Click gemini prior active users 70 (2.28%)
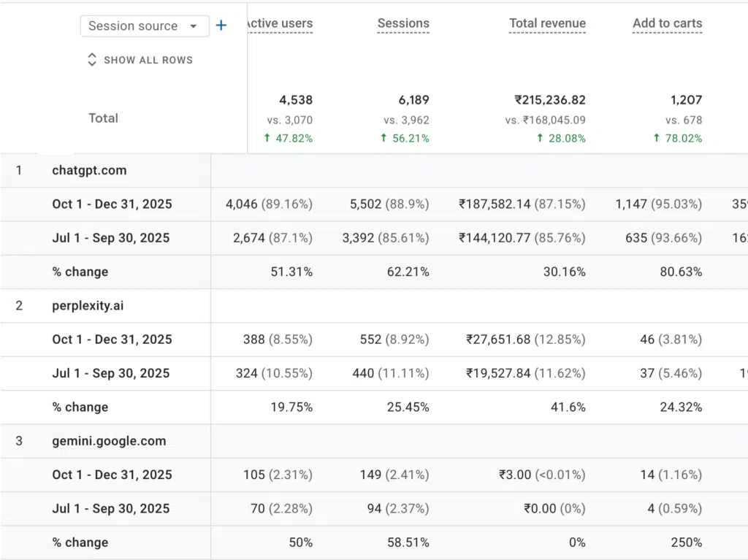The width and height of the screenshot is (748, 560). coord(281,509)
